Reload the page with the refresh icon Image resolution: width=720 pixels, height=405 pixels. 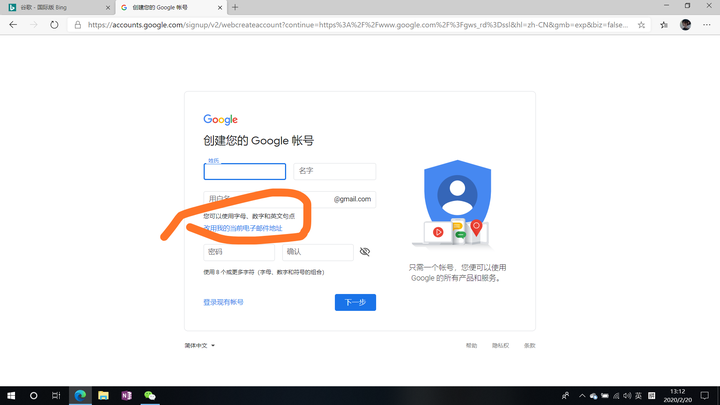(x=54, y=25)
